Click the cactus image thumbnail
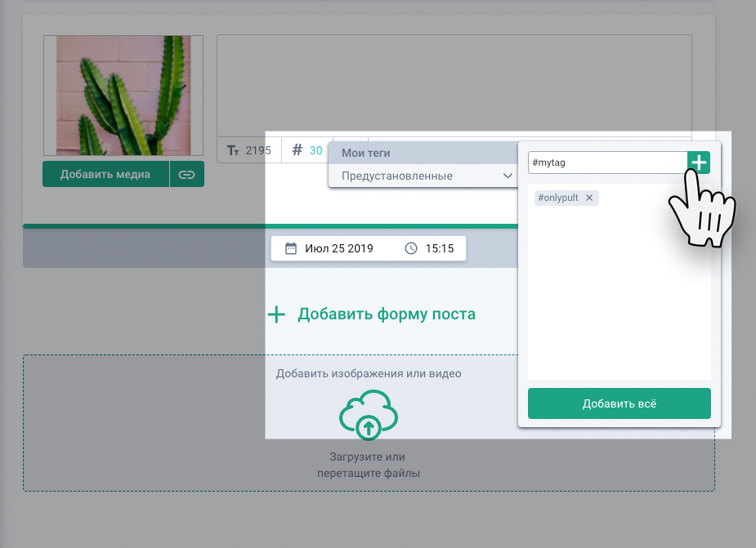This screenshot has height=548, width=756. point(123,95)
